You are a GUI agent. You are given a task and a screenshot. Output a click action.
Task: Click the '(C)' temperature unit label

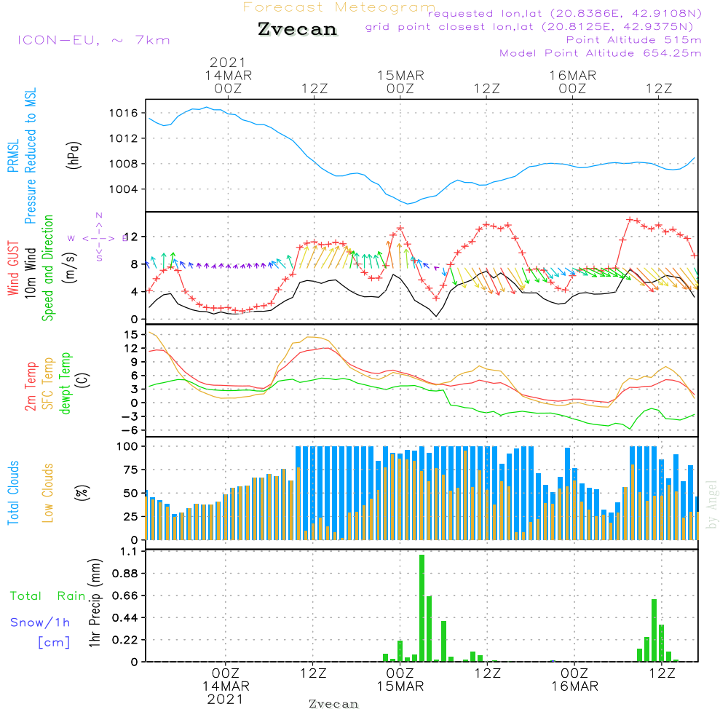coord(83,380)
